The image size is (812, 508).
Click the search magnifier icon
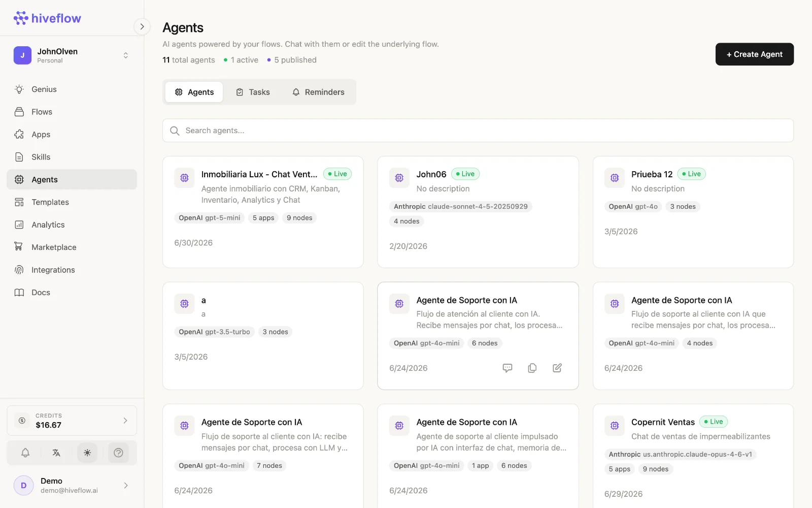pyautogui.click(x=175, y=131)
